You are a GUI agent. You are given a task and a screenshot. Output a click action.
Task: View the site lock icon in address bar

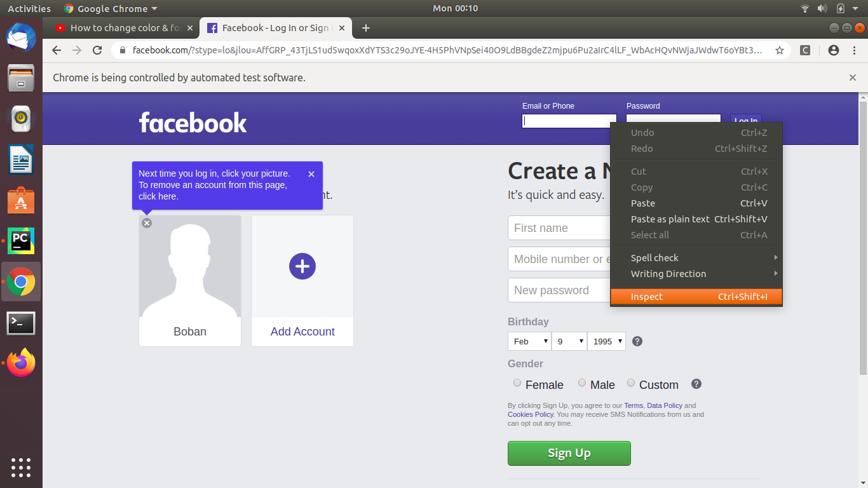pos(123,50)
